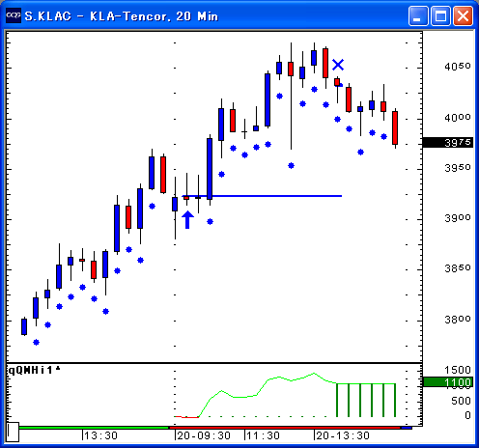Click the blue up-arrow buy signal marker
479x448 pixels.
187,220
